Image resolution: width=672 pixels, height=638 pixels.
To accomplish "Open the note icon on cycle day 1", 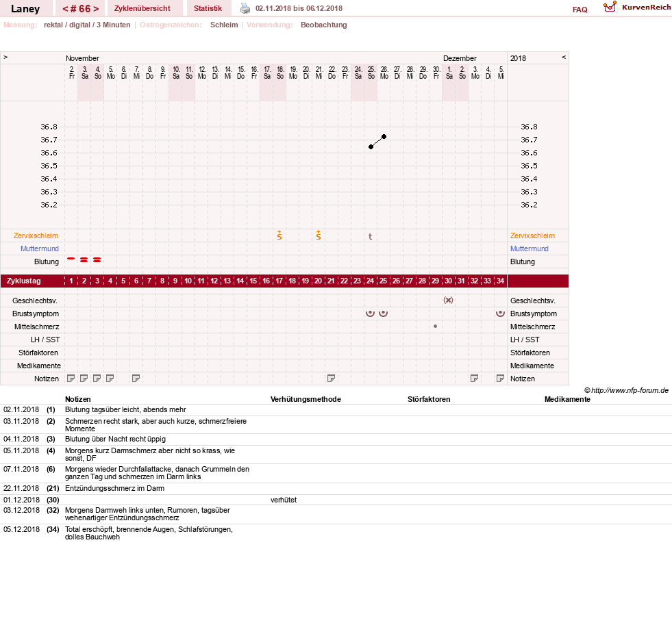I will pyautogui.click(x=71, y=379).
